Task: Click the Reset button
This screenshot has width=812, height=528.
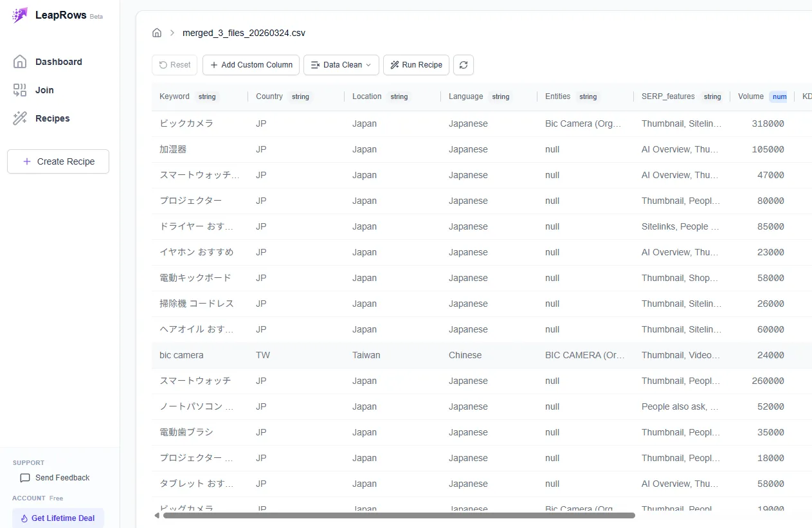Action: tap(174, 65)
